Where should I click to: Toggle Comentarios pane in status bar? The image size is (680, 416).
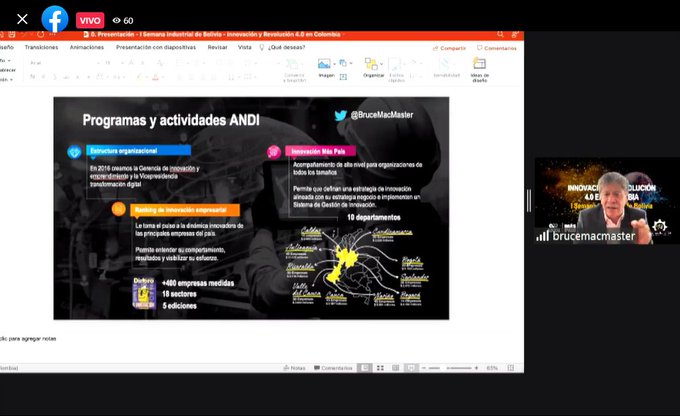click(x=333, y=368)
